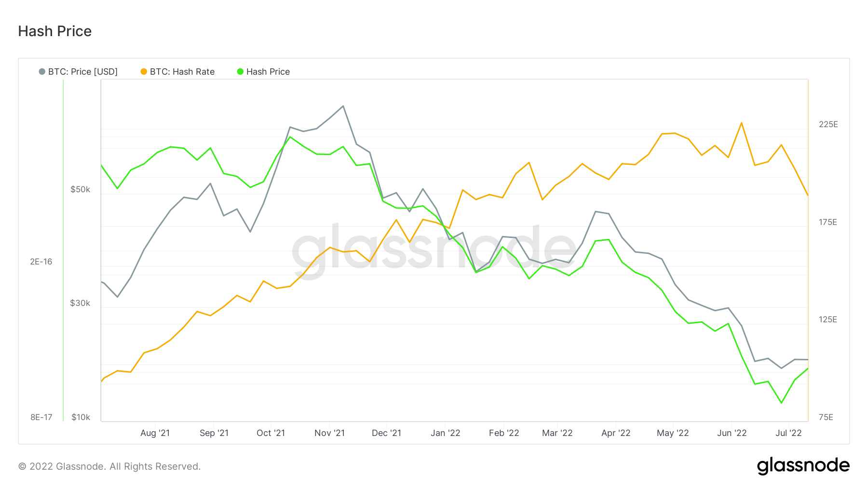Select the Jan '22 x-axis label
868x488 pixels.
445,433
